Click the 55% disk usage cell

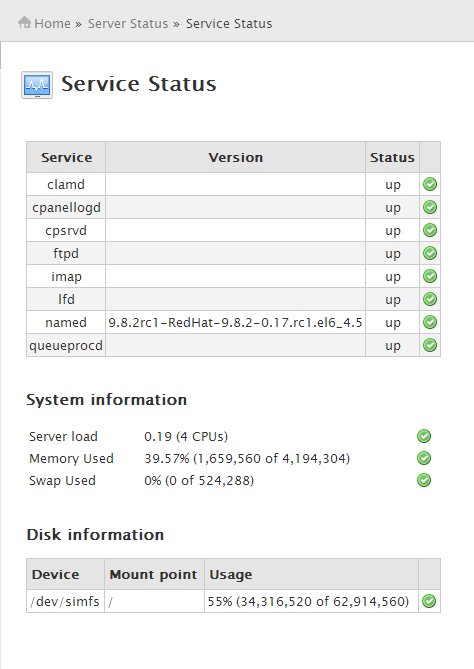point(308,602)
